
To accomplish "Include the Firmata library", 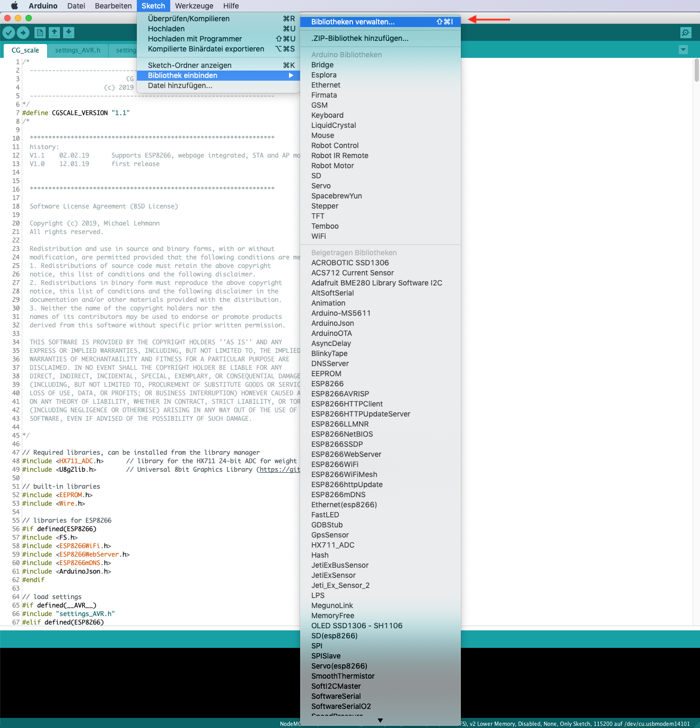I will coord(380,95).
